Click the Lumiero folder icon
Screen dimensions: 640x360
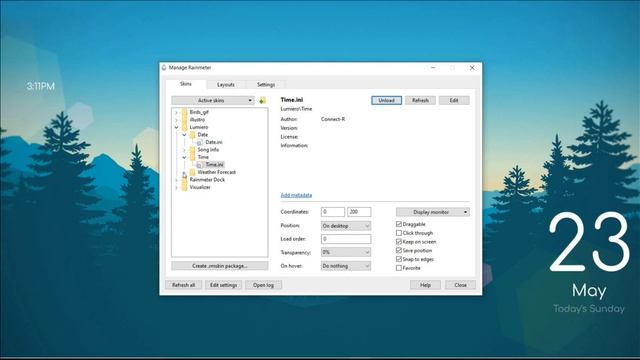[184, 127]
